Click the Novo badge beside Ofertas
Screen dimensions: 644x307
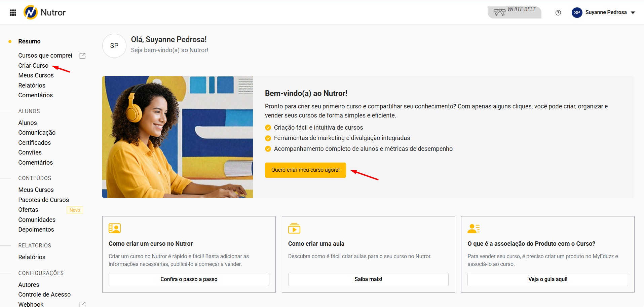coord(75,210)
